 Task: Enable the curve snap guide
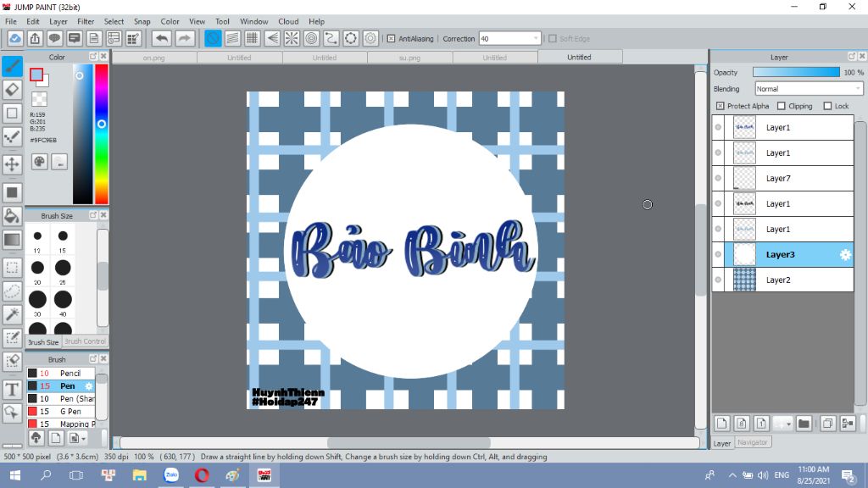(x=331, y=39)
